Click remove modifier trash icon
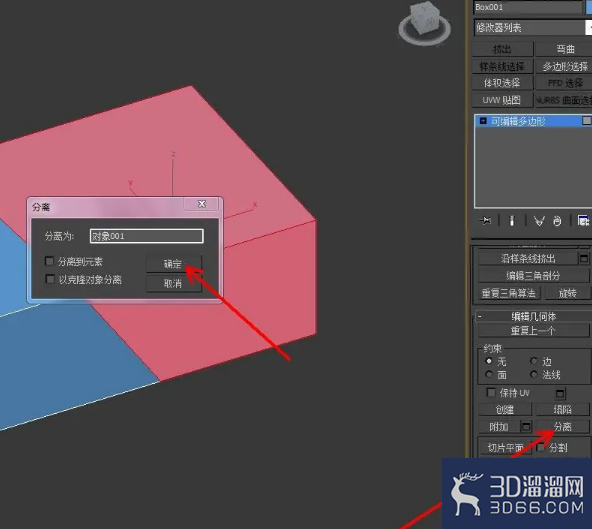Image resolution: width=592 pixels, height=529 pixels. 557,221
